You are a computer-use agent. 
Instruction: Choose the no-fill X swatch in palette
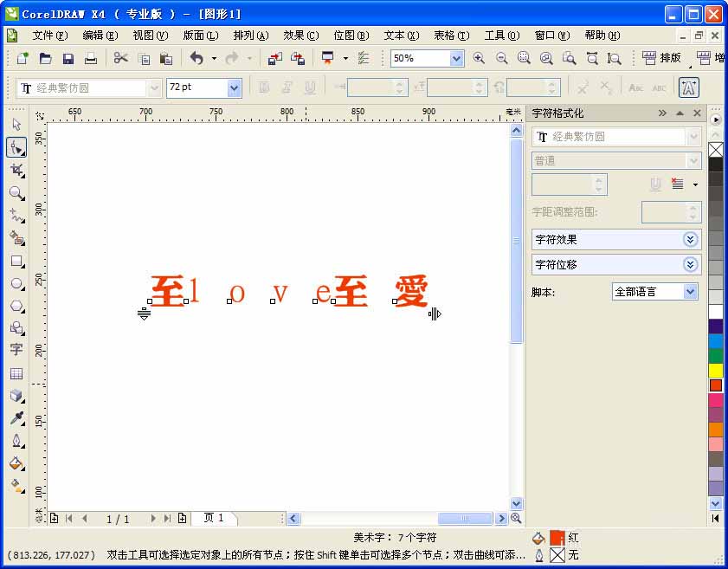716,150
